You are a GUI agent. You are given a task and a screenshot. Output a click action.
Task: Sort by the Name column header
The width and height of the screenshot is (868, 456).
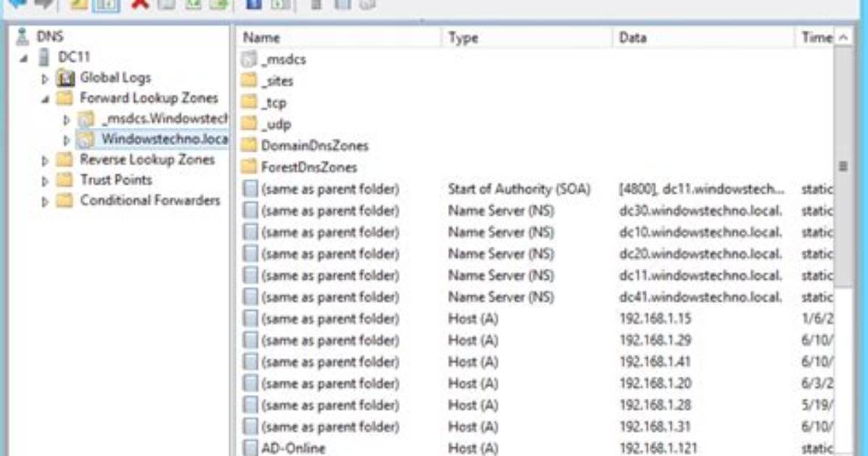click(339, 38)
